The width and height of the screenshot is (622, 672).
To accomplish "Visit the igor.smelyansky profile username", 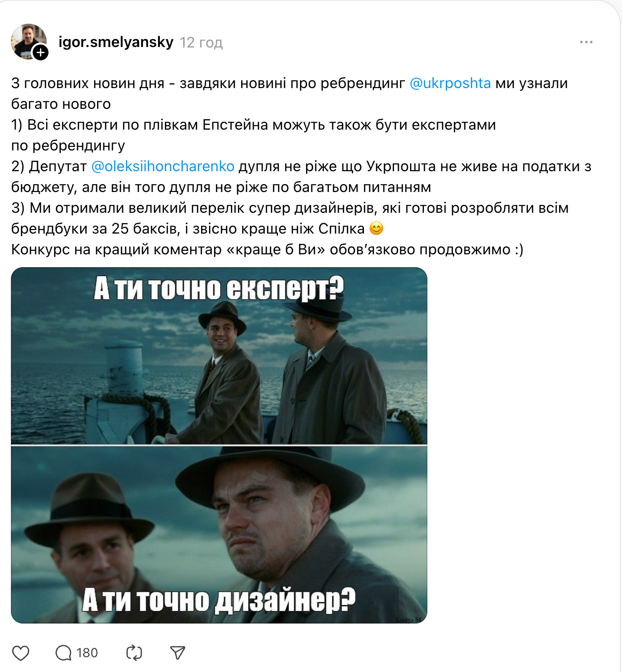I will [x=116, y=43].
